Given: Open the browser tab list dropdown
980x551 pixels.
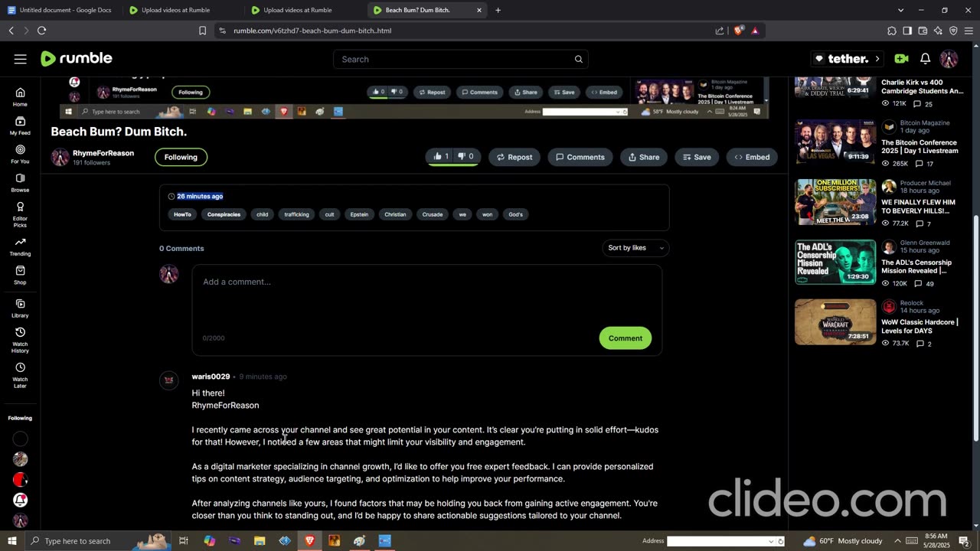Looking at the screenshot, I should (x=900, y=10).
